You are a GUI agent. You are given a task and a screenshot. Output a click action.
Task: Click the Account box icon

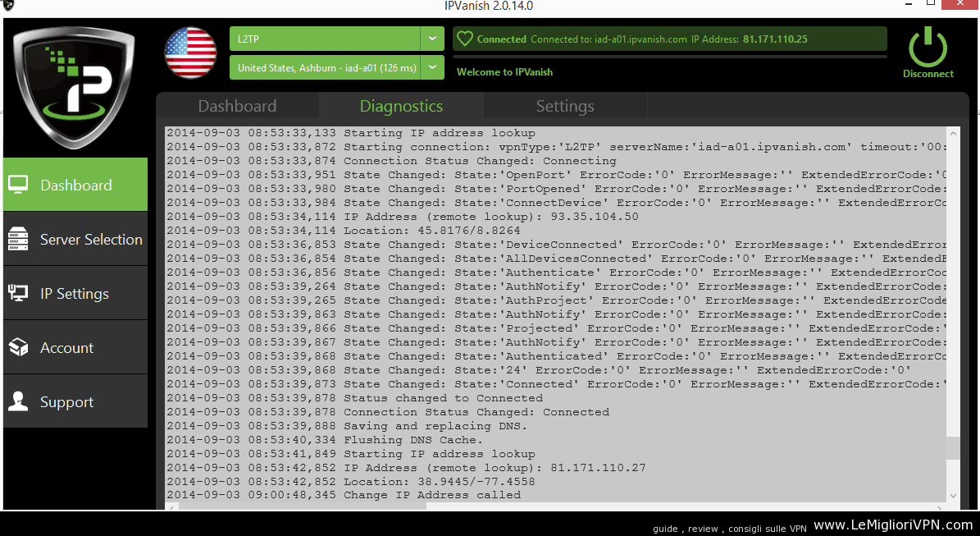[x=19, y=348]
